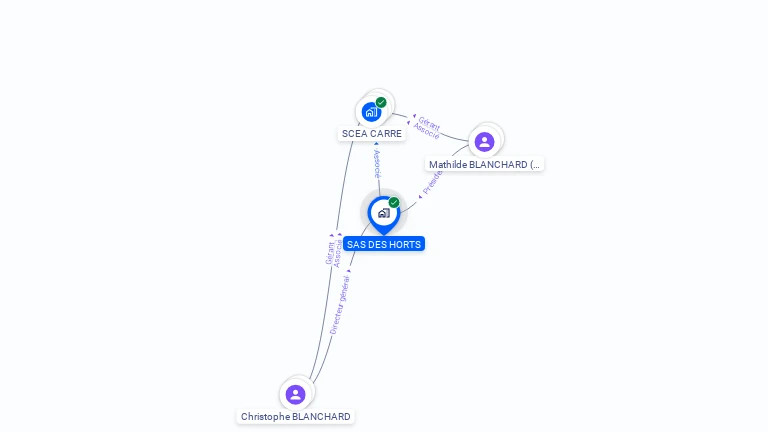The height and width of the screenshot is (432, 768).
Task: Click the SCEA CARRE company node icon
Action: tap(372, 112)
